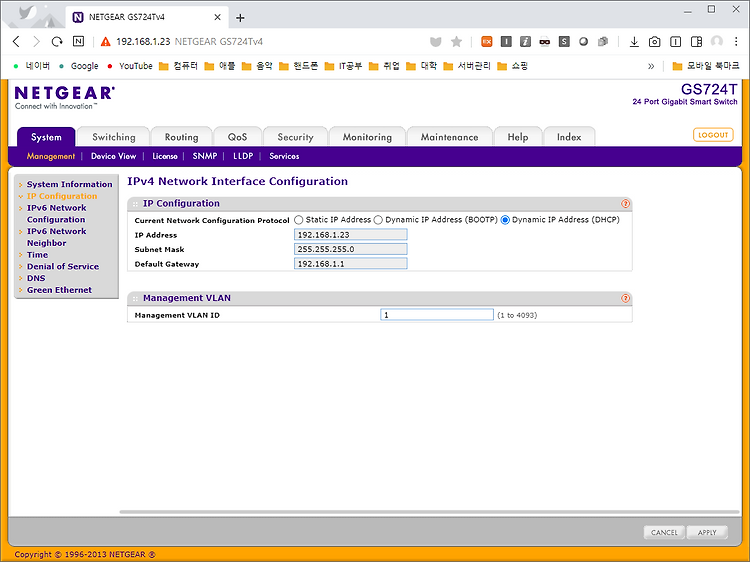
Task: Close the NETGEAR GS724Tv4 tab
Action: [x=217, y=17]
